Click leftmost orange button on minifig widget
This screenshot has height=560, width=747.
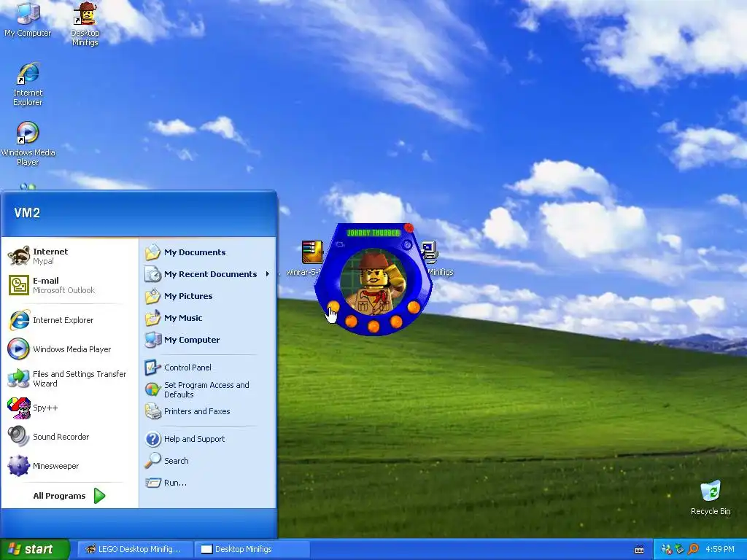tap(333, 306)
